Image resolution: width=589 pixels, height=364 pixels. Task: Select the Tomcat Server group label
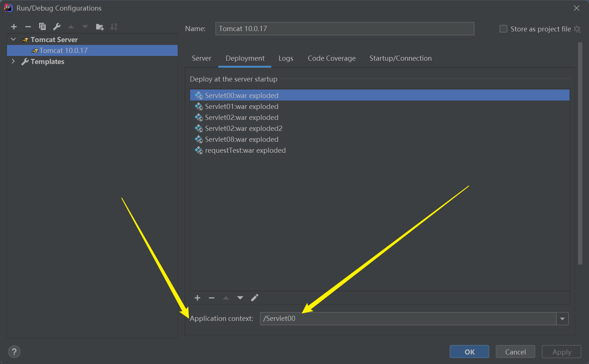point(54,39)
